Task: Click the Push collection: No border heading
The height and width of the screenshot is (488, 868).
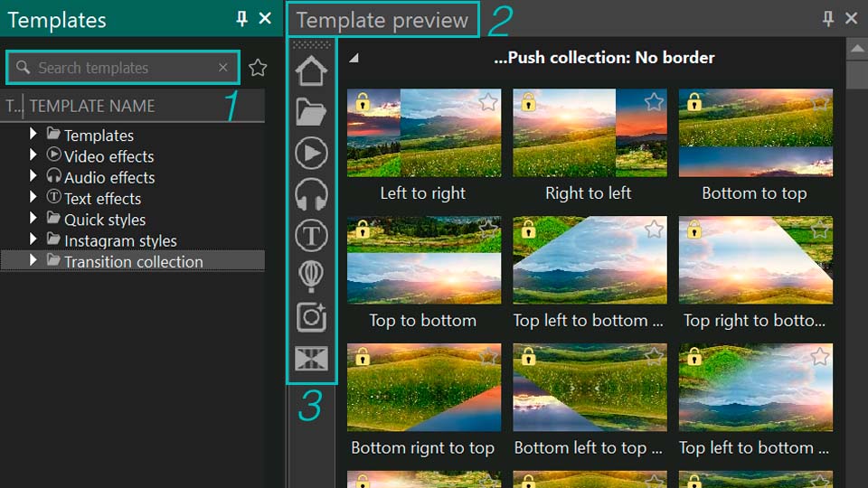Action: [x=604, y=58]
